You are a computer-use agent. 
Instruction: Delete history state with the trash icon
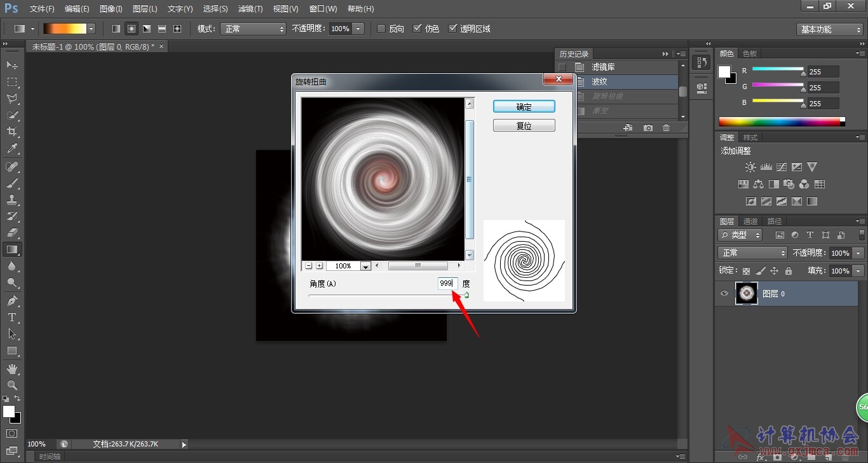666,128
